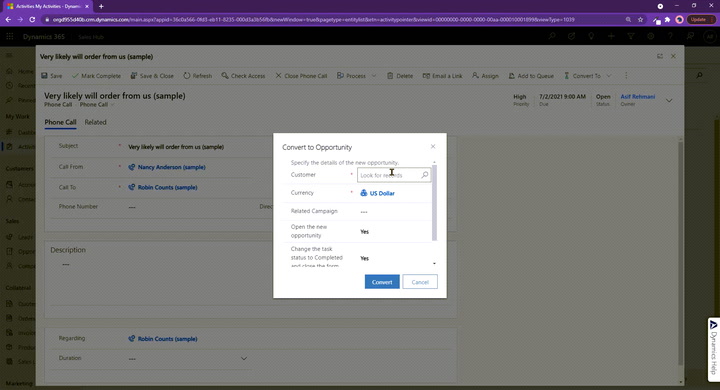The width and height of the screenshot is (720, 390).
Task: Click Save & Close command
Action: click(x=152, y=76)
